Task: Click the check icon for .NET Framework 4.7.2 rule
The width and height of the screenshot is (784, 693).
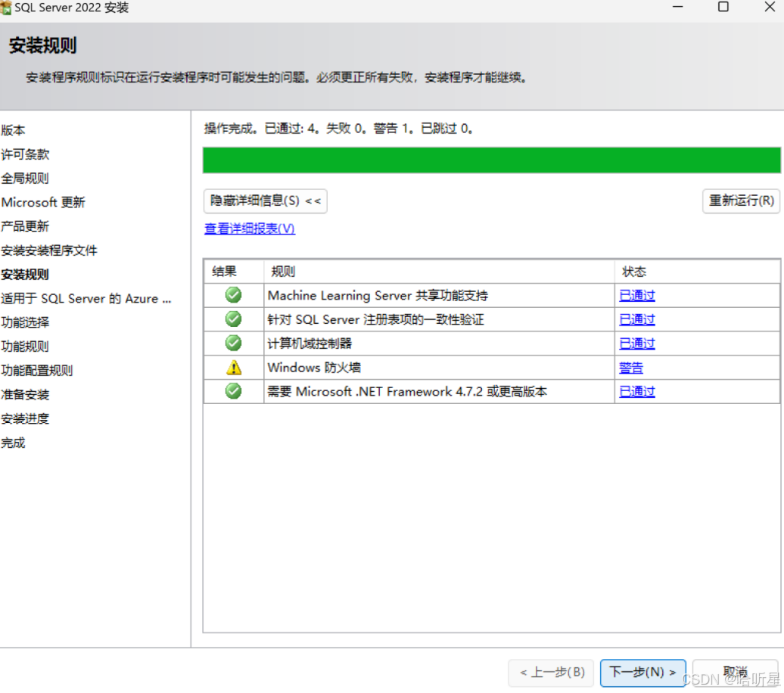Action: (233, 391)
